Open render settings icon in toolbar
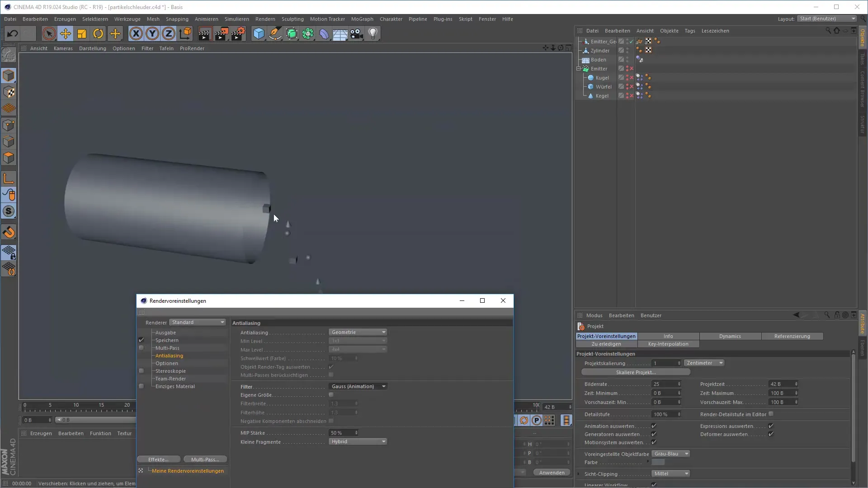The image size is (868, 488). coord(238,33)
